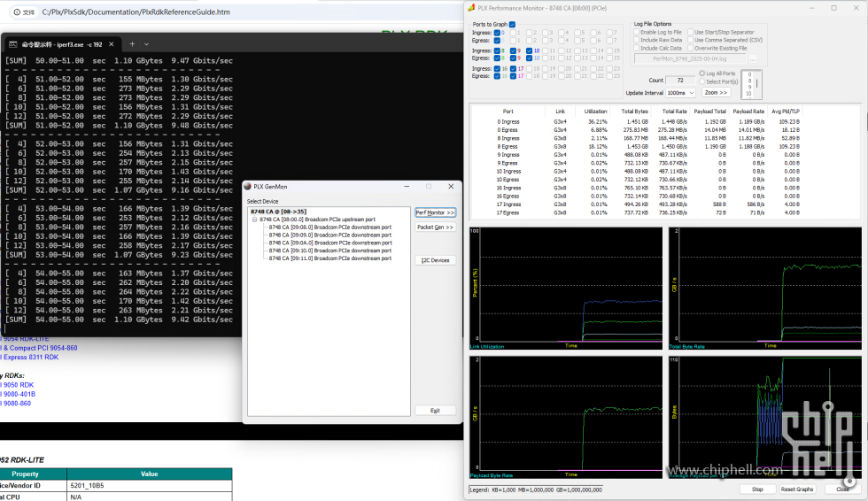Screen dimensions: 868x501
Task: Uncheck Ingress port 10 checkbox
Action: [x=530, y=50]
